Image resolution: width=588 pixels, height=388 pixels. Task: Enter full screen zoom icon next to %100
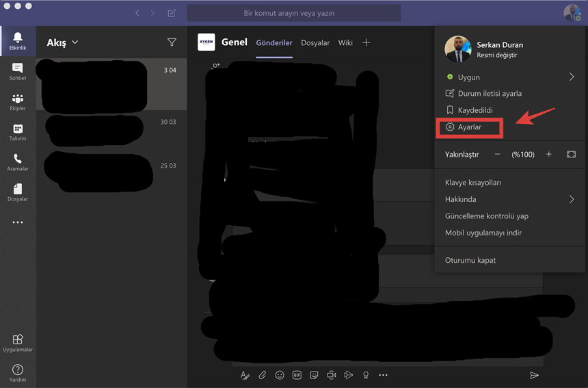tap(571, 154)
